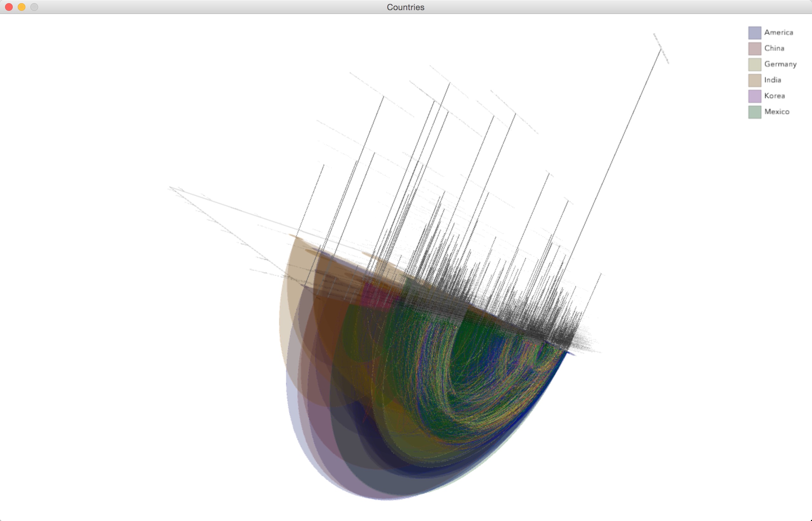Viewport: 812px width, 521px height.
Task: Close the Countries window with red button
Action: pyautogui.click(x=9, y=7)
